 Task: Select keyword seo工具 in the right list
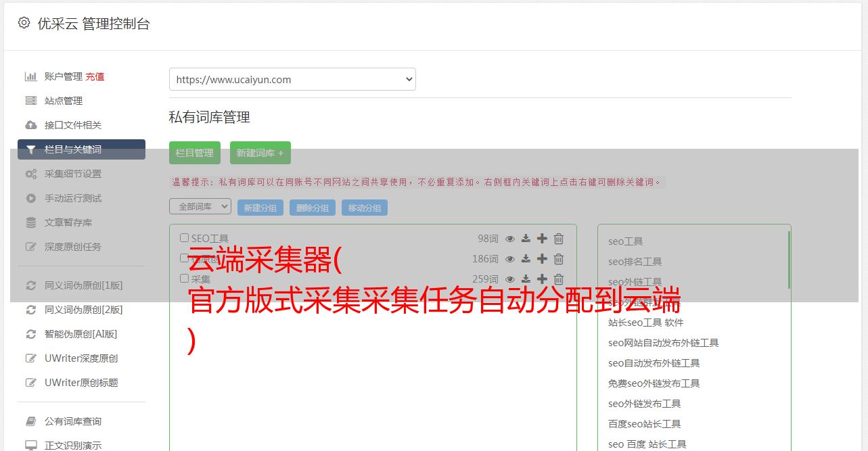pos(625,241)
